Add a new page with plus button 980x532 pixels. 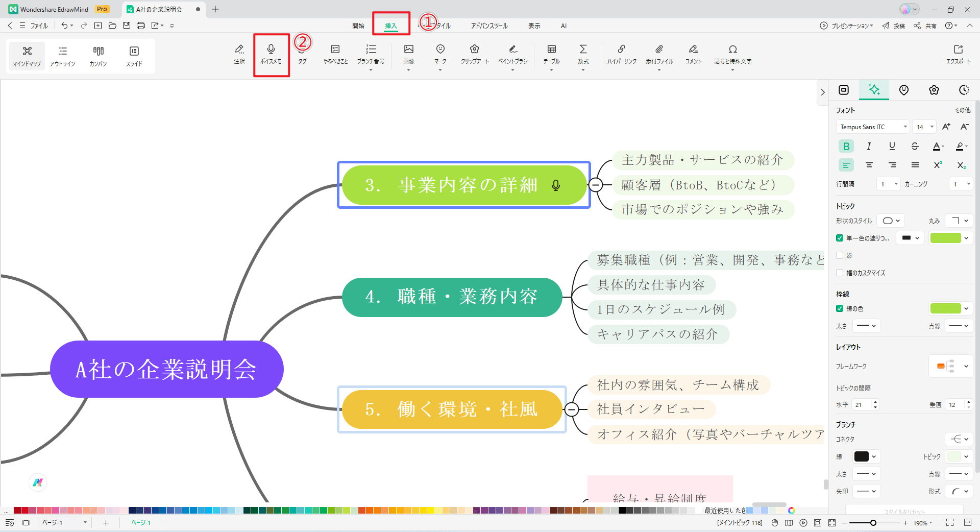point(106,523)
